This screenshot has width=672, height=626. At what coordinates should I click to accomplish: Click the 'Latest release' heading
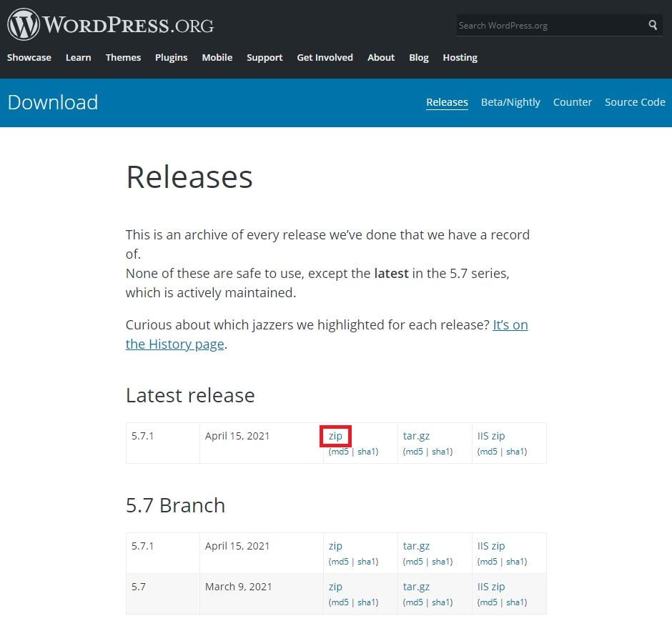pyautogui.click(x=190, y=395)
